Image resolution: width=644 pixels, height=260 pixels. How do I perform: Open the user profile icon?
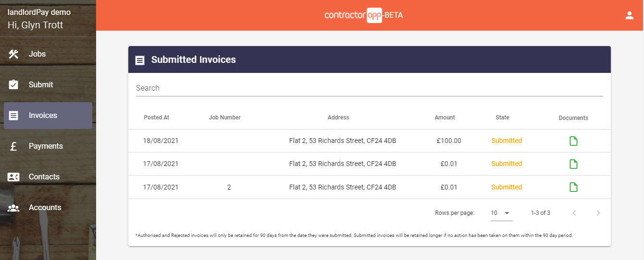click(629, 15)
